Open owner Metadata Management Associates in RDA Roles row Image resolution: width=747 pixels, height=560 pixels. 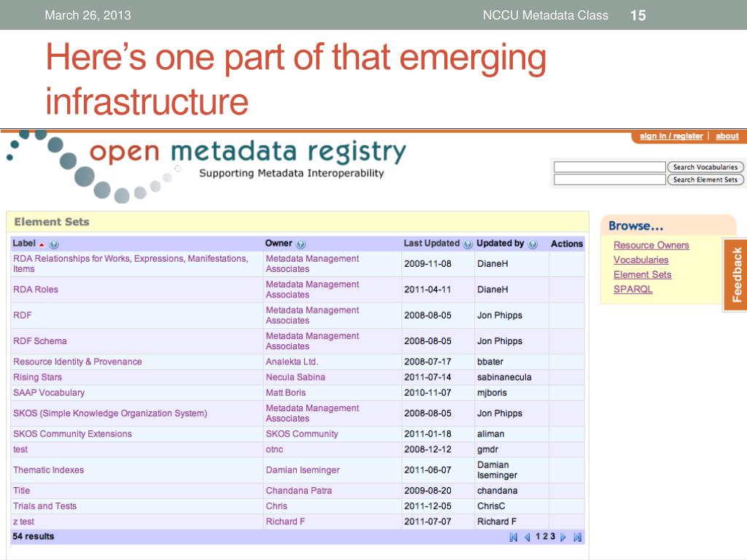[312, 289]
